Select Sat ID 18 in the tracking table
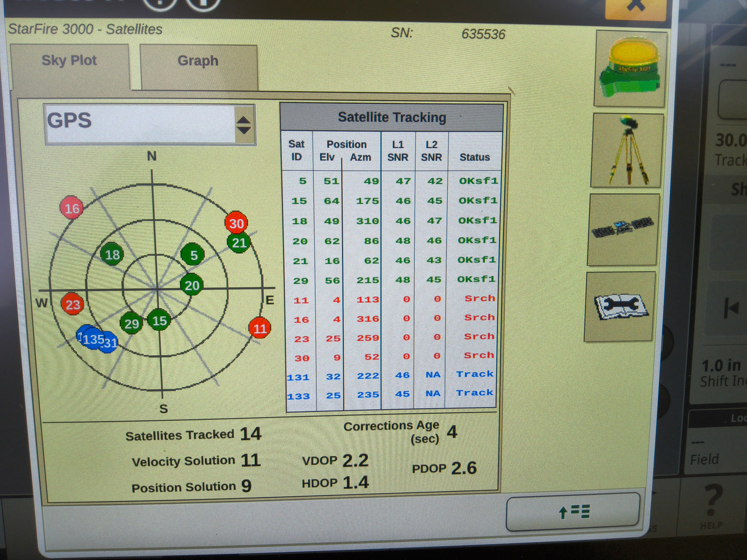The height and width of the screenshot is (560, 747). tap(300, 221)
